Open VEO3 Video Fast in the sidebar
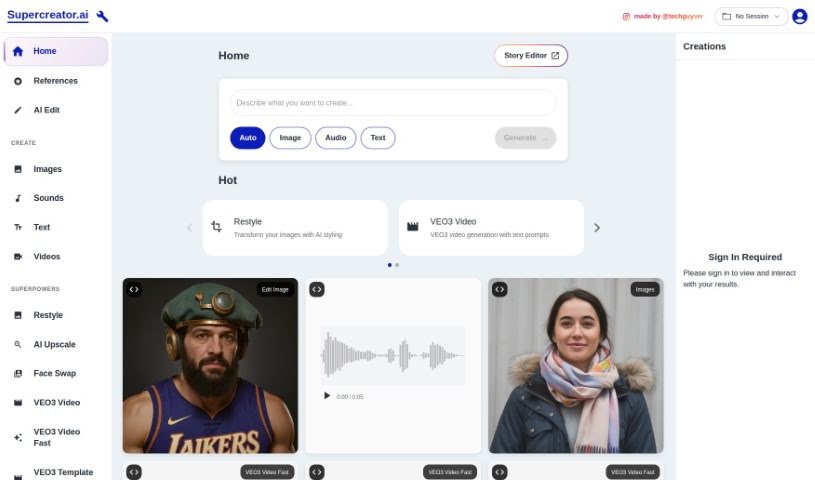This screenshot has width=815, height=480. tap(56, 437)
